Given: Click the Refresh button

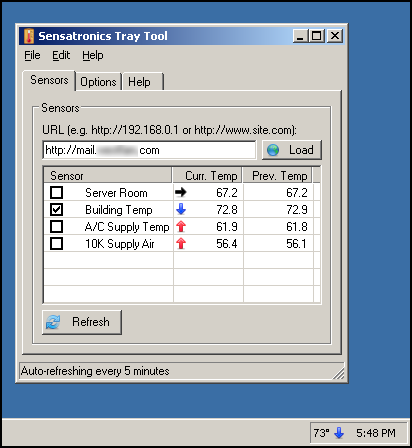Looking at the screenshot, I should (x=82, y=322).
